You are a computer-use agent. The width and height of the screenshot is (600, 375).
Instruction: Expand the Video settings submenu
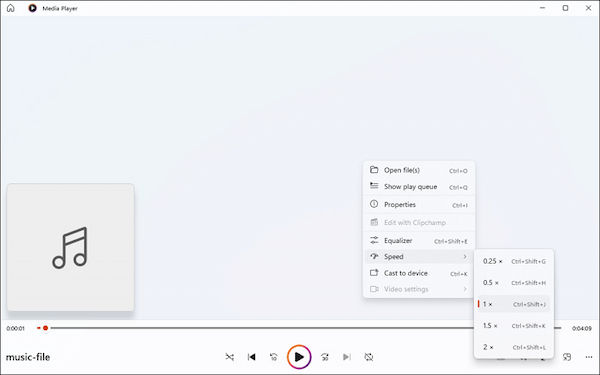[x=419, y=289]
